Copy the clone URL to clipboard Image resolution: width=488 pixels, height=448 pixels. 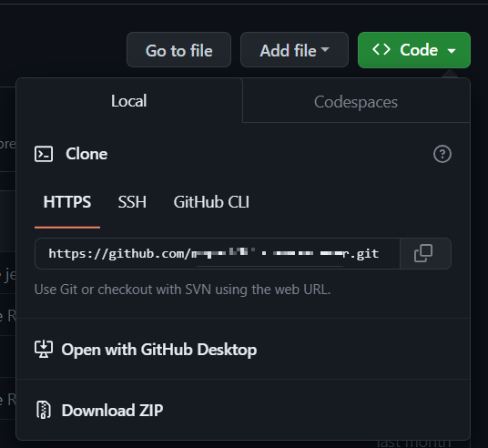pyautogui.click(x=425, y=254)
